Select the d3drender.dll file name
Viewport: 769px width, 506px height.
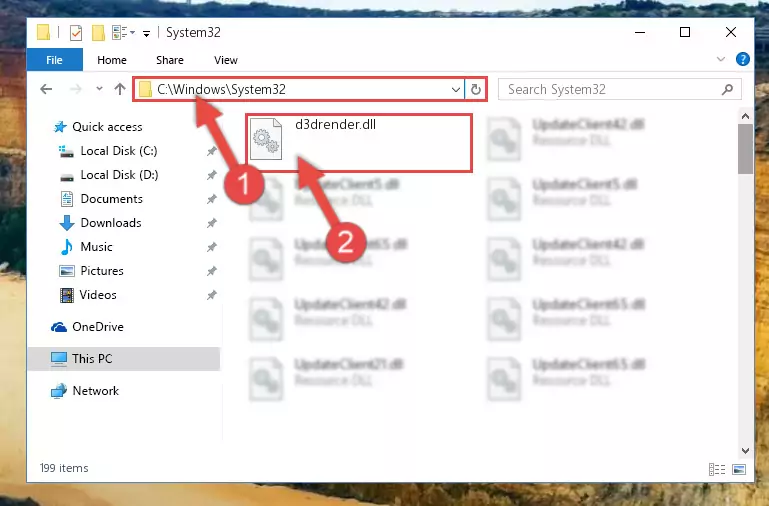(x=335, y=125)
